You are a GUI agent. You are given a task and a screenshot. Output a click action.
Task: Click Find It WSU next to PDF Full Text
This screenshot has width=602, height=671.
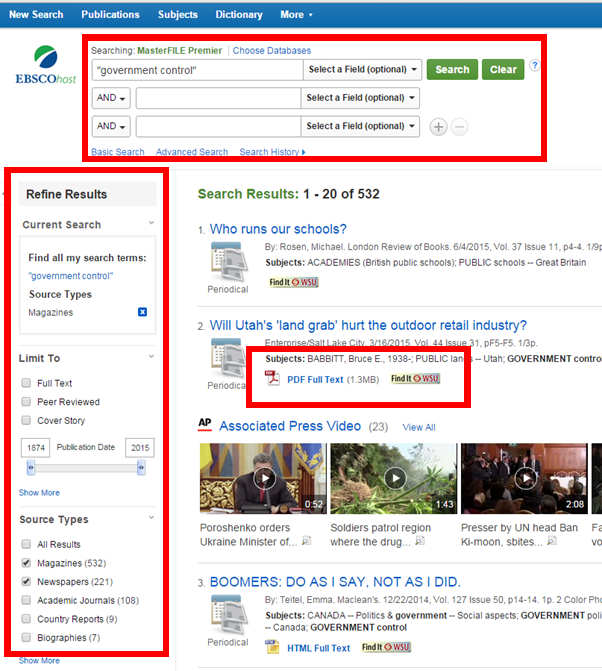pyautogui.click(x=415, y=378)
